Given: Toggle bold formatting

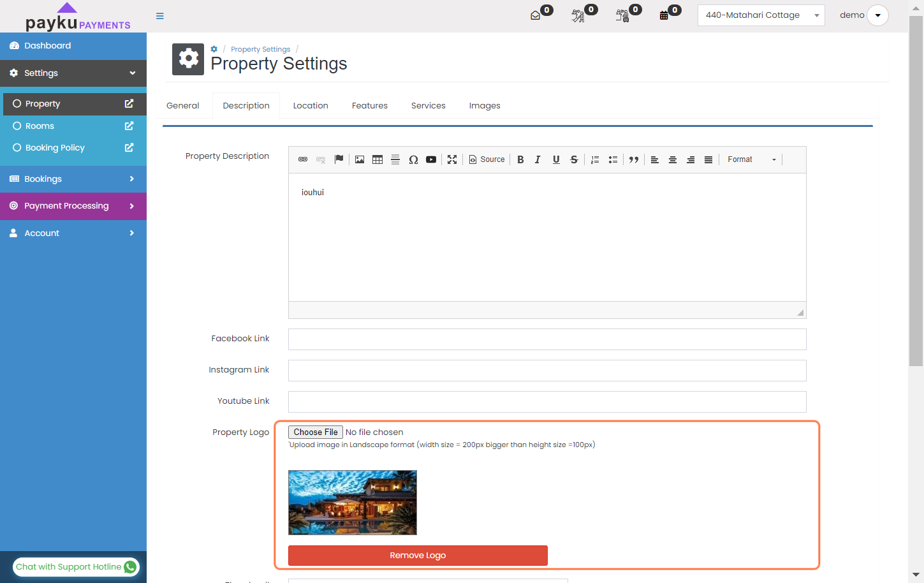Looking at the screenshot, I should pos(520,159).
